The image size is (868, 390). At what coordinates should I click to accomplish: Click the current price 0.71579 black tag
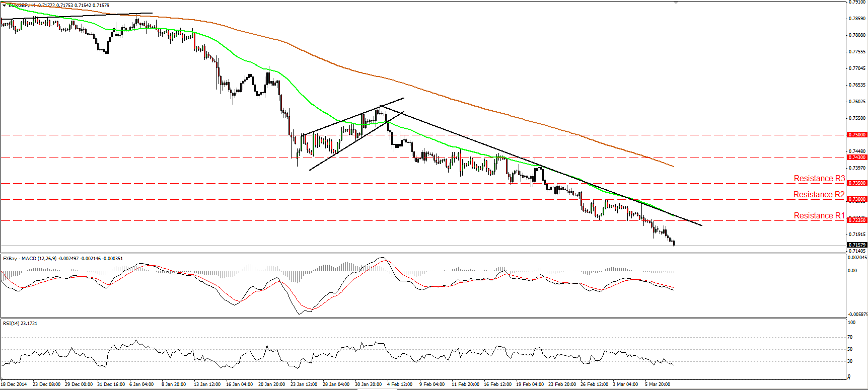[857, 245]
